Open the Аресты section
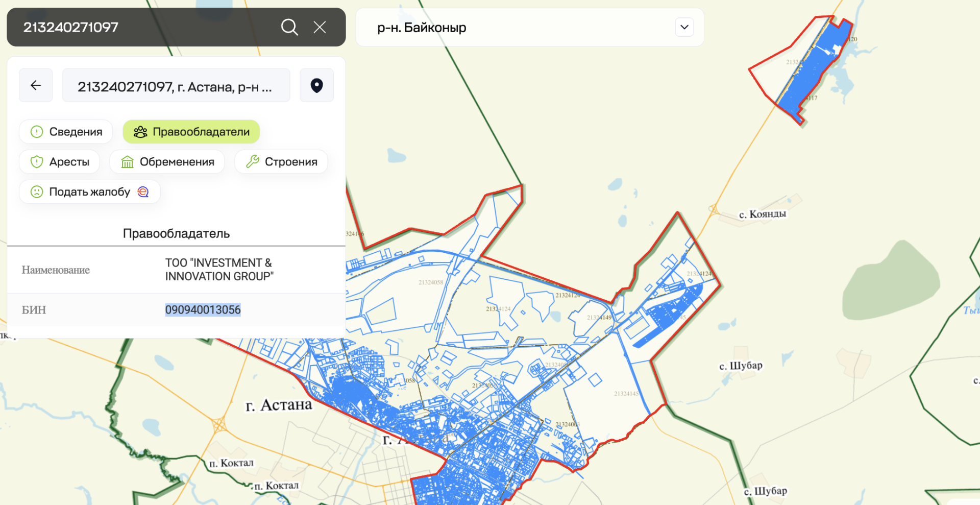 [x=59, y=162]
